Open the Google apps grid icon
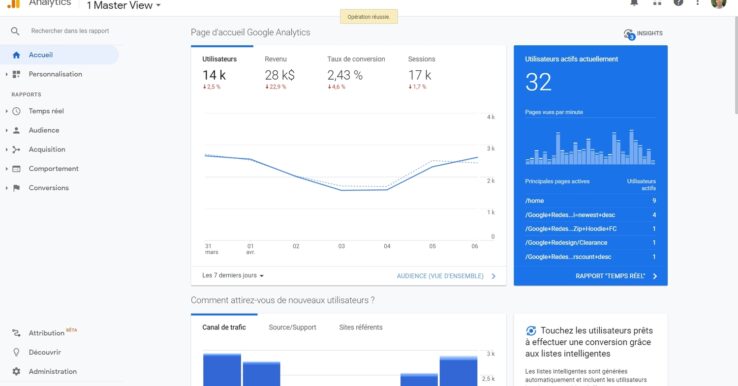Image resolution: width=738 pixels, height=386 pixels. (x=657, y=3)
